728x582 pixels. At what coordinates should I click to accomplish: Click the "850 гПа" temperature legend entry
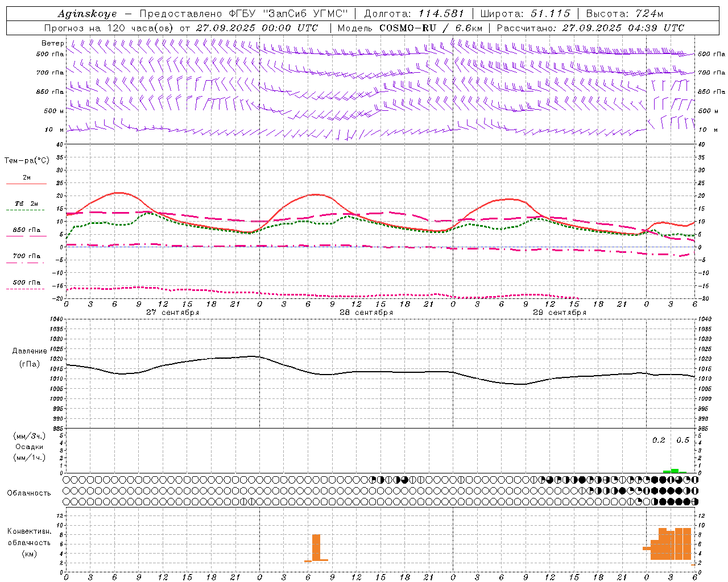[26, 232]
